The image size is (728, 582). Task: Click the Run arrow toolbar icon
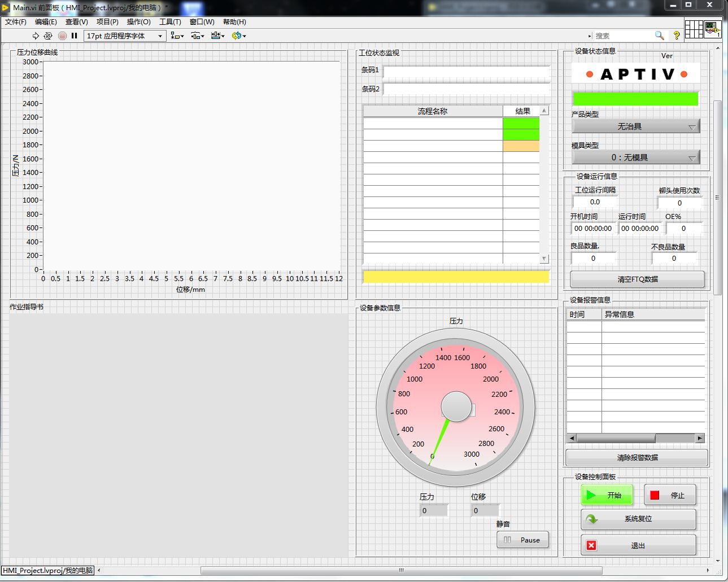(x=36, y=36)
